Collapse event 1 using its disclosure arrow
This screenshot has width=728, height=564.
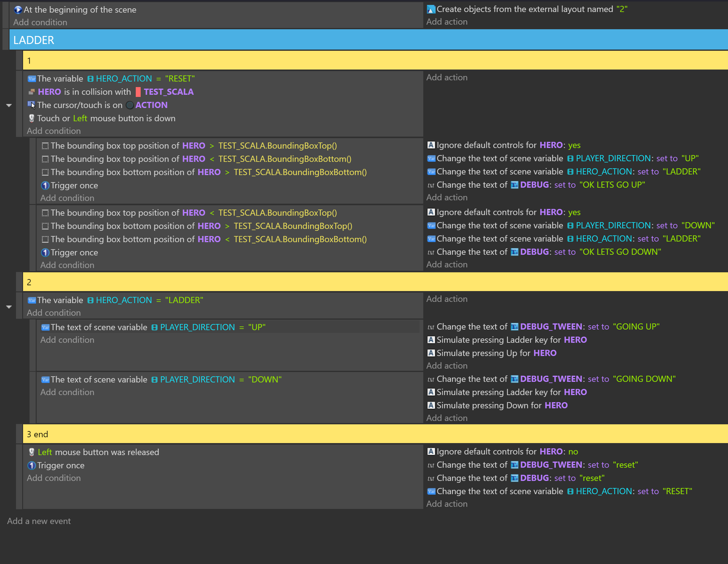point(9,105)
